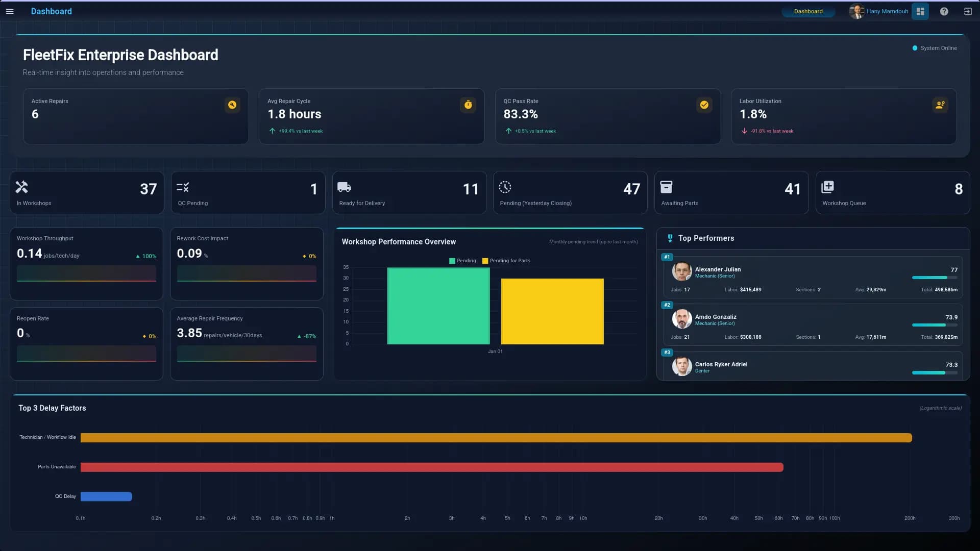This screenshot has width=980, height=551.
Task: Select the Dashboard pill tab in header
Action: [808, 11]
